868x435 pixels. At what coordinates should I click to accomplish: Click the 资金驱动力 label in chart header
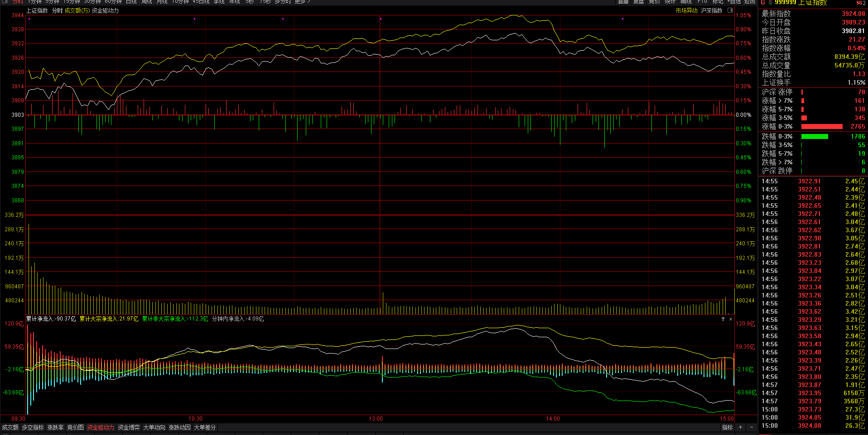105,10
